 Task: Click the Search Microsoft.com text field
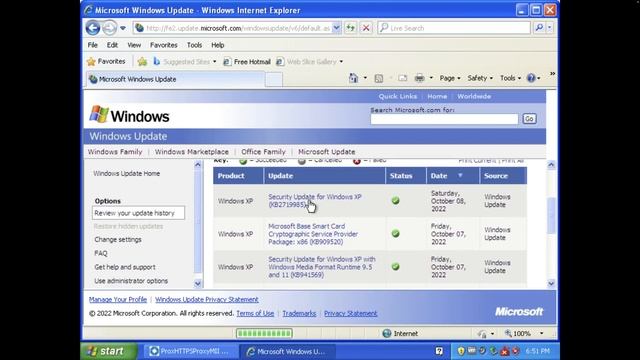click(x=444, y=119)
